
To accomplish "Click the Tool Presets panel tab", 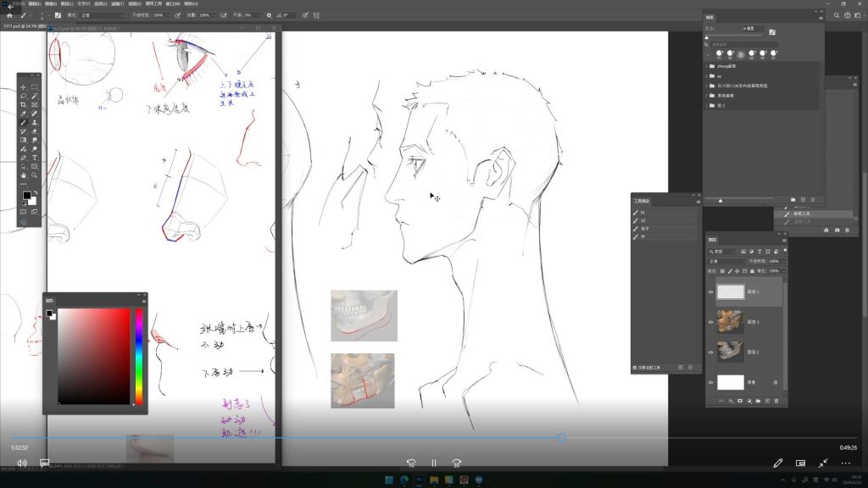I will pos(642,202).
